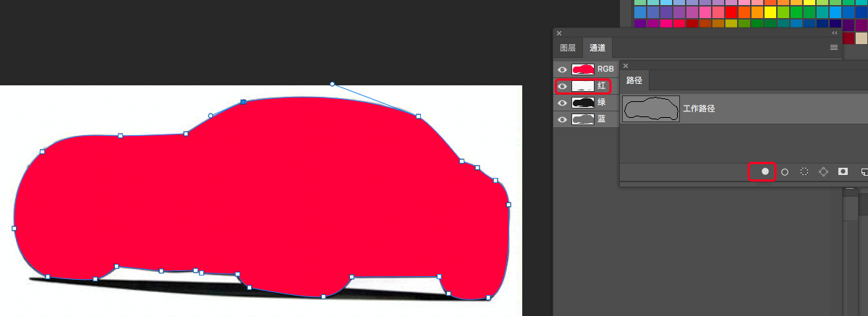Fill the path with foreground color
The image size is (868, 316).
pyautogui.click(x=765, y=172)
